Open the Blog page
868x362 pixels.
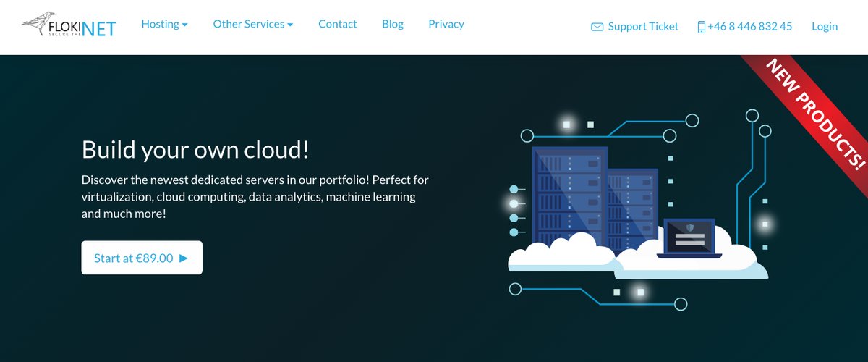393,24
